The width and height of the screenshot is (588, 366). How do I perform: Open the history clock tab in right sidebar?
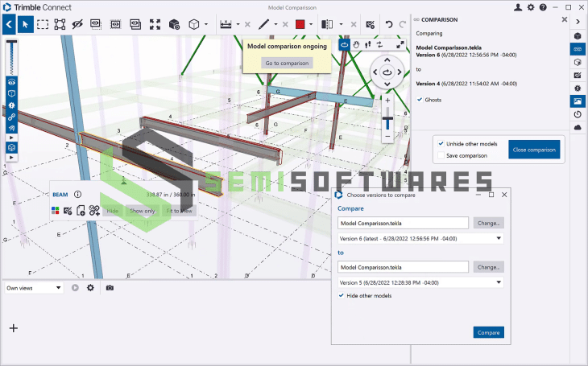click(x=578, y=114)
